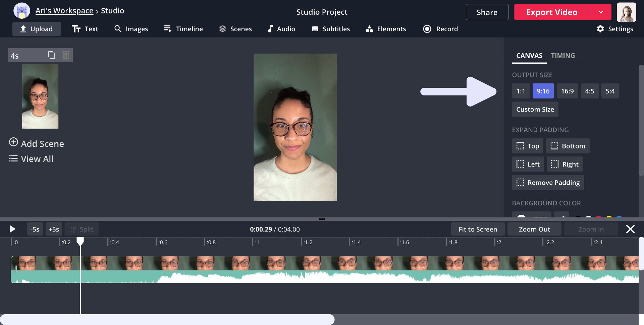Open the Subtitles tool
The width and height of the screenshot is (644, 325).
330,29
